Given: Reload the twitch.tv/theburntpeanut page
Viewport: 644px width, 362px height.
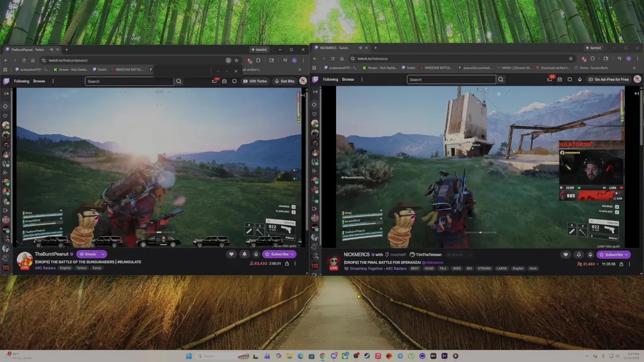Looking at the screenshot, I should (x=24, y=60).
